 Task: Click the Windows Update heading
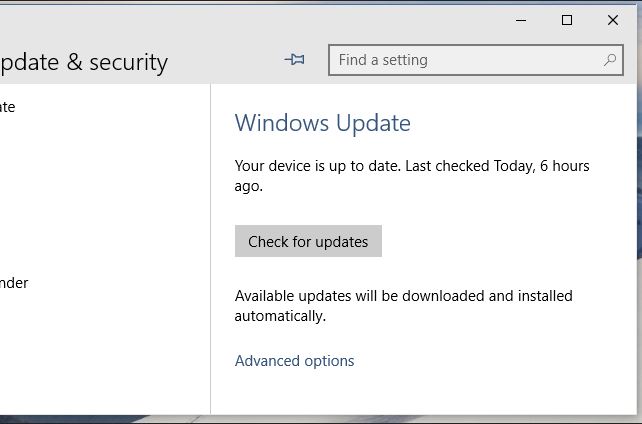click(323, 123)
